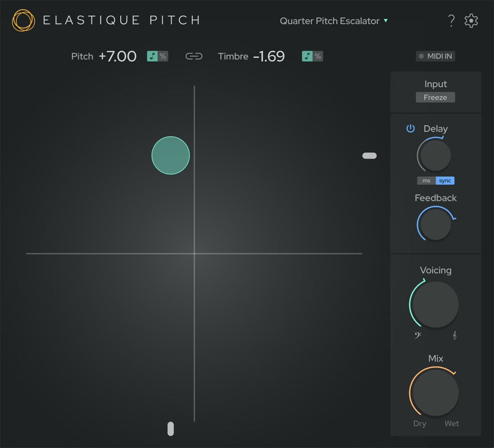Click the link icon between Pitch and Timbre
Image resolution: width=494 pixels, height=448 pixels.
point(193,56)
